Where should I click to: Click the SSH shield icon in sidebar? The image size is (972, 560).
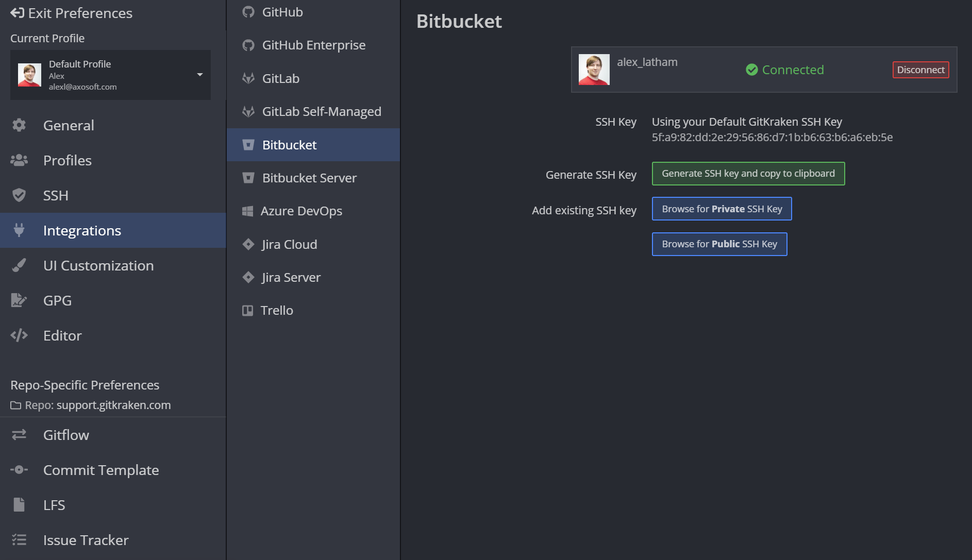click(x=19, y=195)
